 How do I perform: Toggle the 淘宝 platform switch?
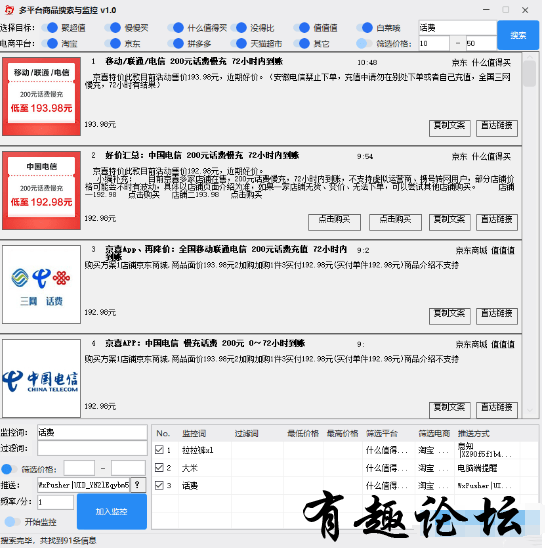[49, 43]
